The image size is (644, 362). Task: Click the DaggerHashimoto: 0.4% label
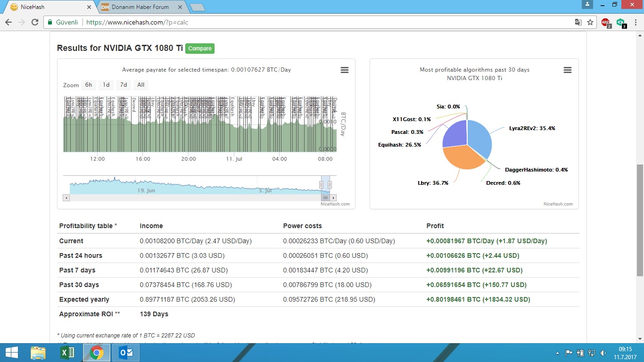[x=536, y=170]
